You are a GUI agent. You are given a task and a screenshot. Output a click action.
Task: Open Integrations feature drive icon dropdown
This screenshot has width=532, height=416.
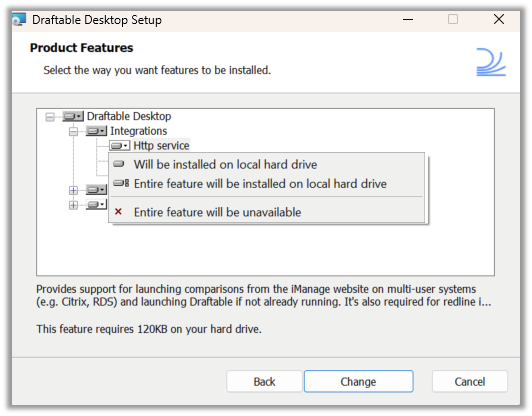point(96,131)
